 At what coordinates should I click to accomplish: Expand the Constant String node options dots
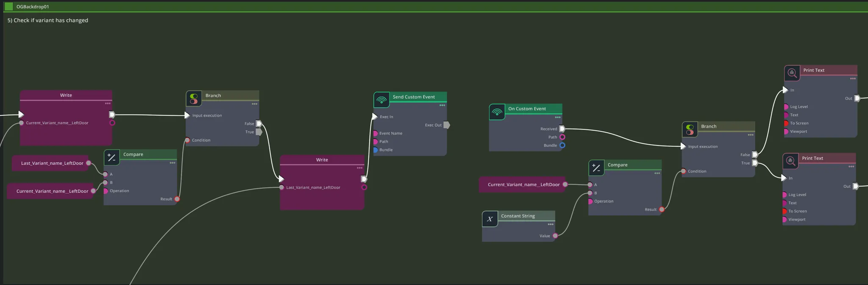point(551,224)
